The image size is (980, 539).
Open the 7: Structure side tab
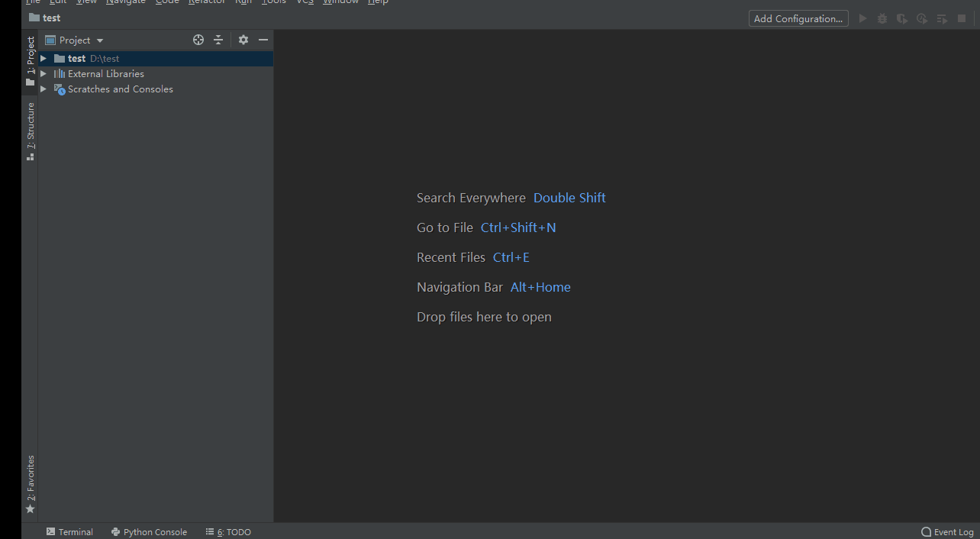(x=31, y=131)
